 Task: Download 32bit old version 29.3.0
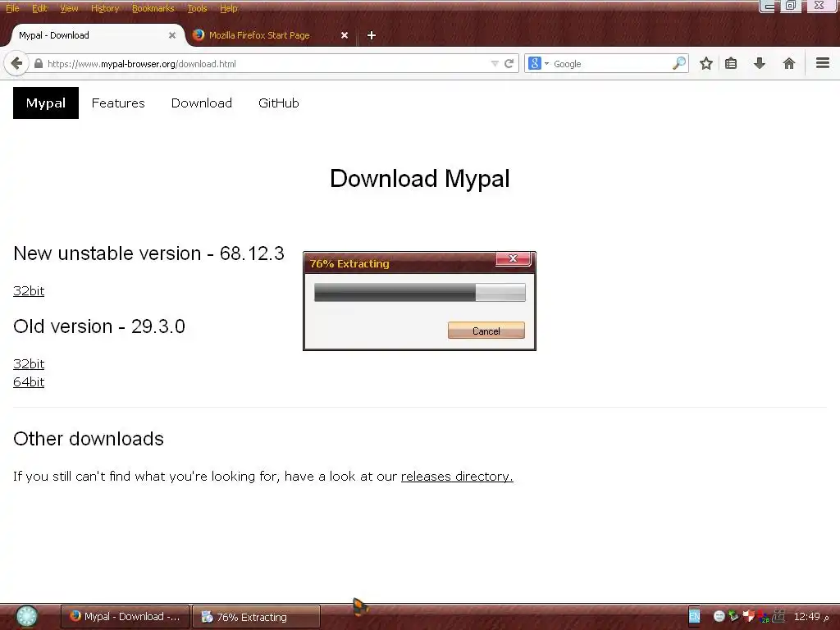click(29, 363)
